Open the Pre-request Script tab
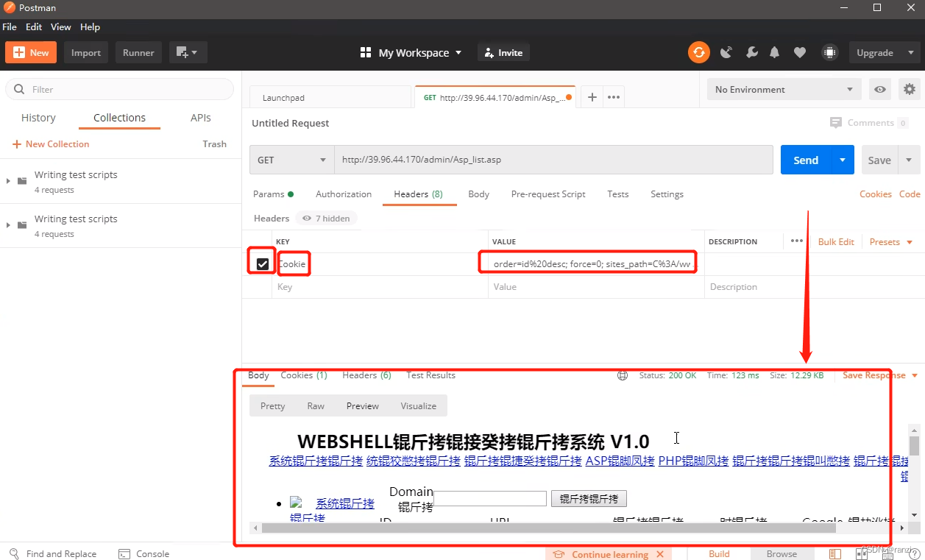Image resolution: width=925 pixels, height=560 pixels. coord(548,194)
